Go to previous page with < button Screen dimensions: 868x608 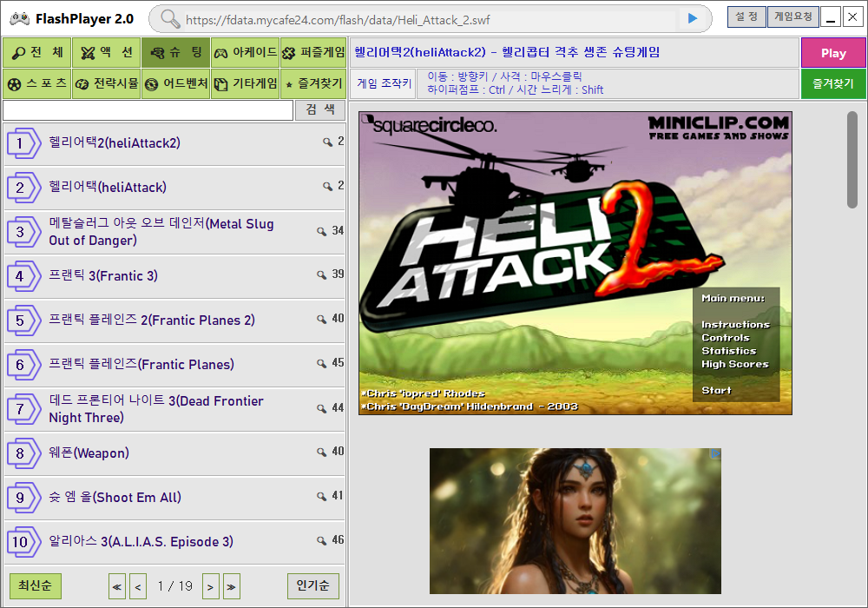point(138,587)
